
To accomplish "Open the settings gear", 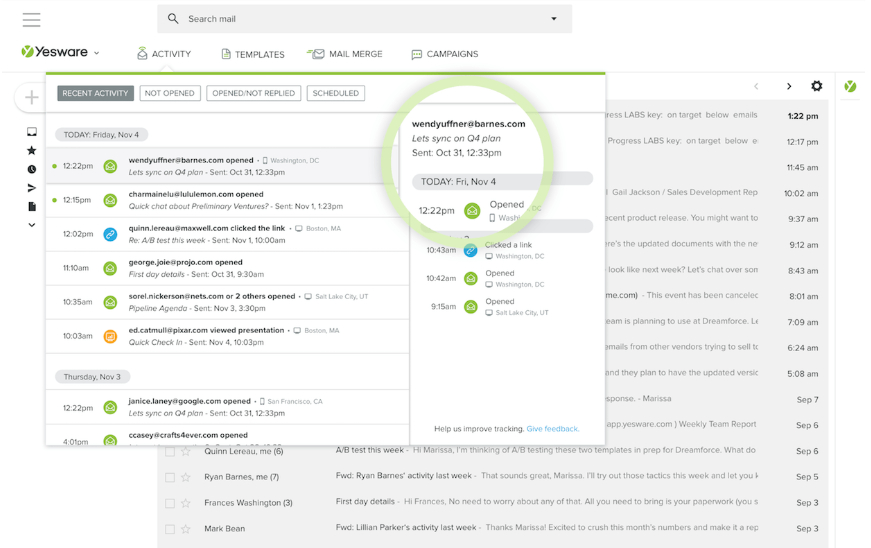I will pyautogui.click(x=817, y=86).
